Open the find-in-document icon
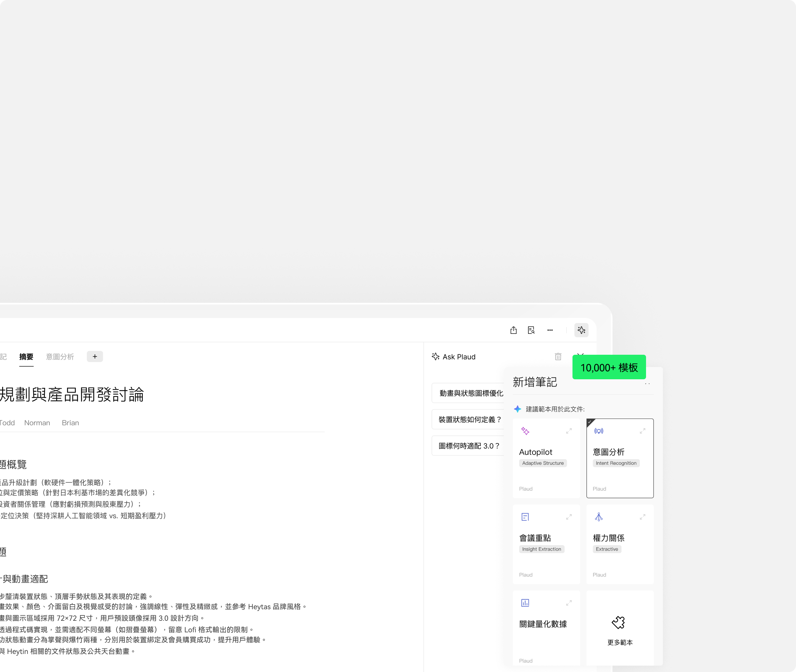The width and height of the screenshot is (796, 672). [531, 330]
